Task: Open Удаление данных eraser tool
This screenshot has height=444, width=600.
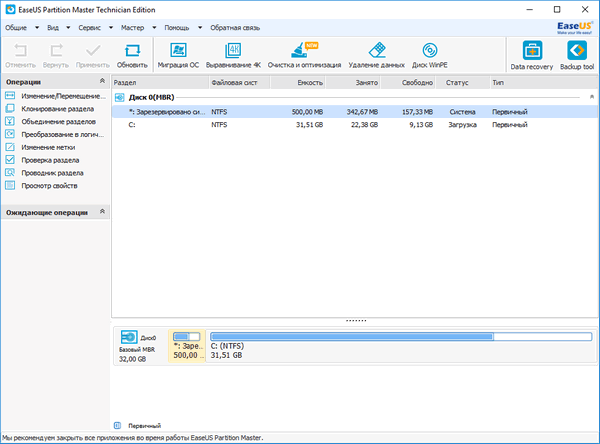Action: coord(377,50)
